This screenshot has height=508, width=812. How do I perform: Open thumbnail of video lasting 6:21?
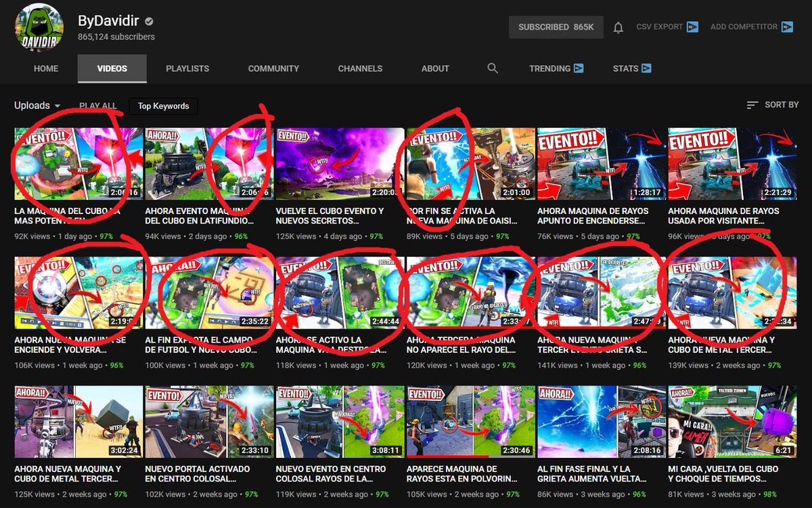[731, 421]
